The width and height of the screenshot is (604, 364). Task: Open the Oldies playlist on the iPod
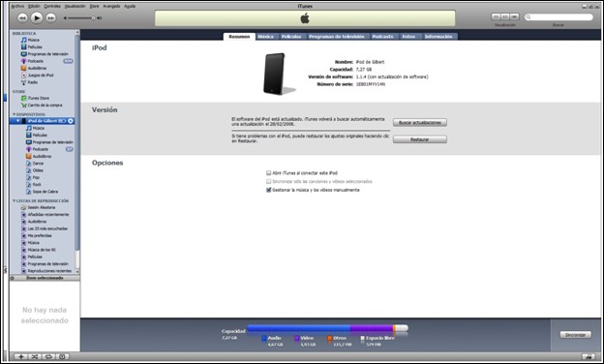point(35,170)
